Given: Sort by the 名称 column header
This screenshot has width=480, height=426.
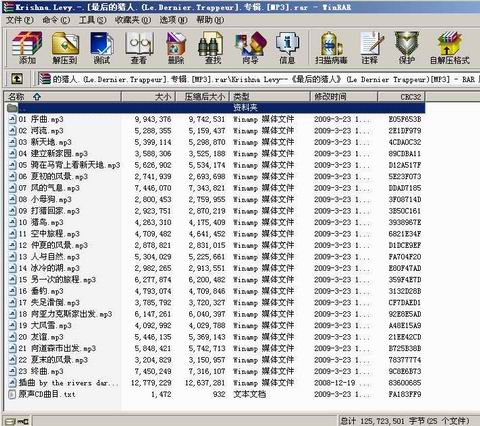Looking at the screenshot, I should click(x=63, y=97).
